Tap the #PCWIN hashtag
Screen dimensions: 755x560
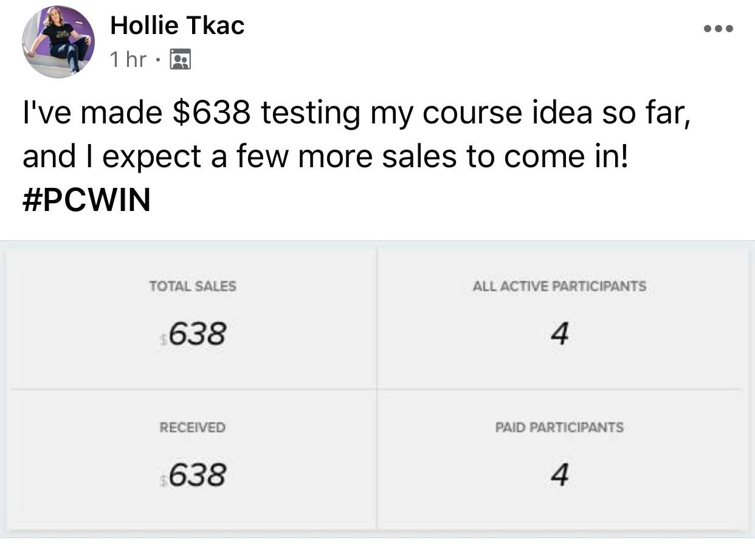click(x=86, y=200)
